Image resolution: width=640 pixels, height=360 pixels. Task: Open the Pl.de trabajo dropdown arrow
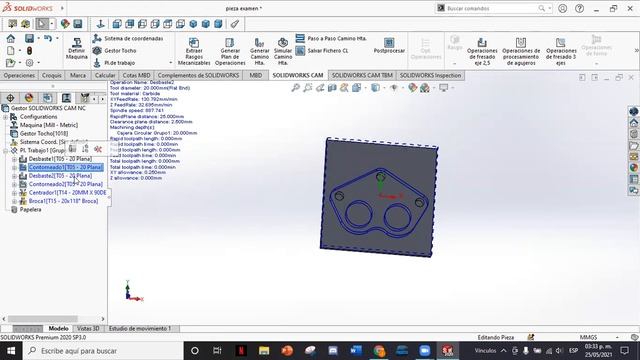[171, 63]
